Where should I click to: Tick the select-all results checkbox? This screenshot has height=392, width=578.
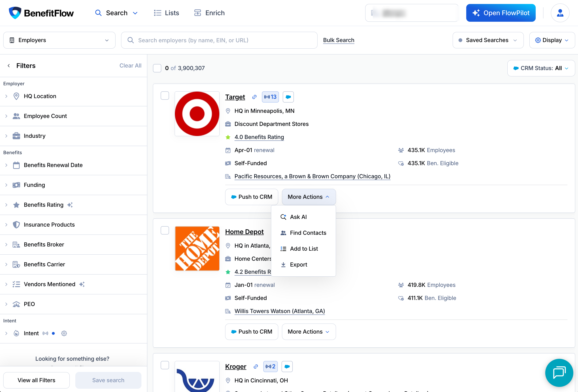[157, 68]
